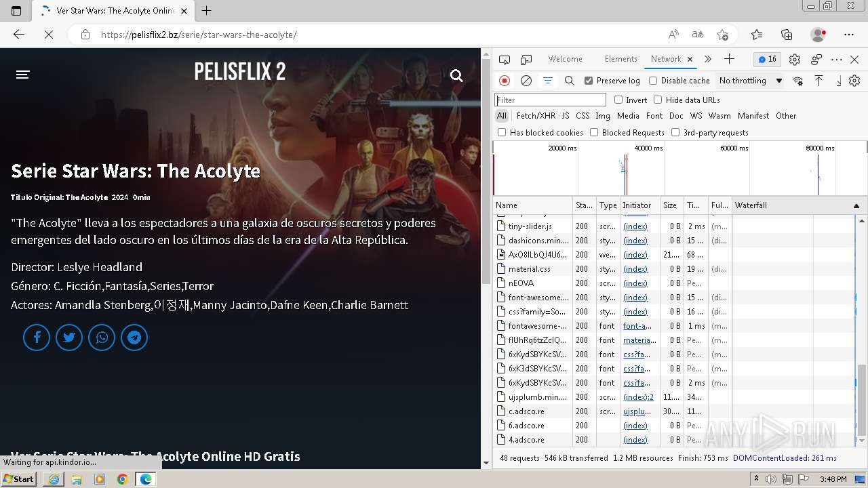Sort requests by Name column
This screenshot has width=868, height=488.
(x=533, y=205)
